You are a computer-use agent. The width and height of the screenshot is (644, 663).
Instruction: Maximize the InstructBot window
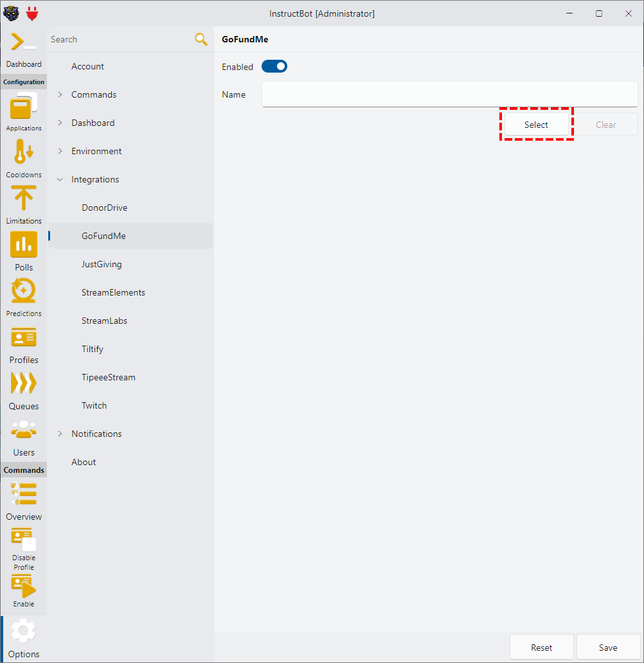click(599, 13)
